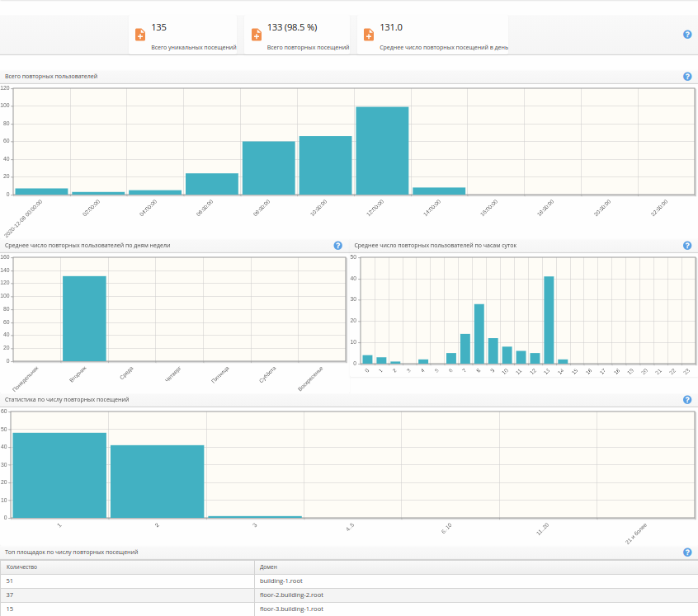This screenshot has width=698, height=616.
Task: Sort table by 'Домен' column header
Action: coord(269,567)
